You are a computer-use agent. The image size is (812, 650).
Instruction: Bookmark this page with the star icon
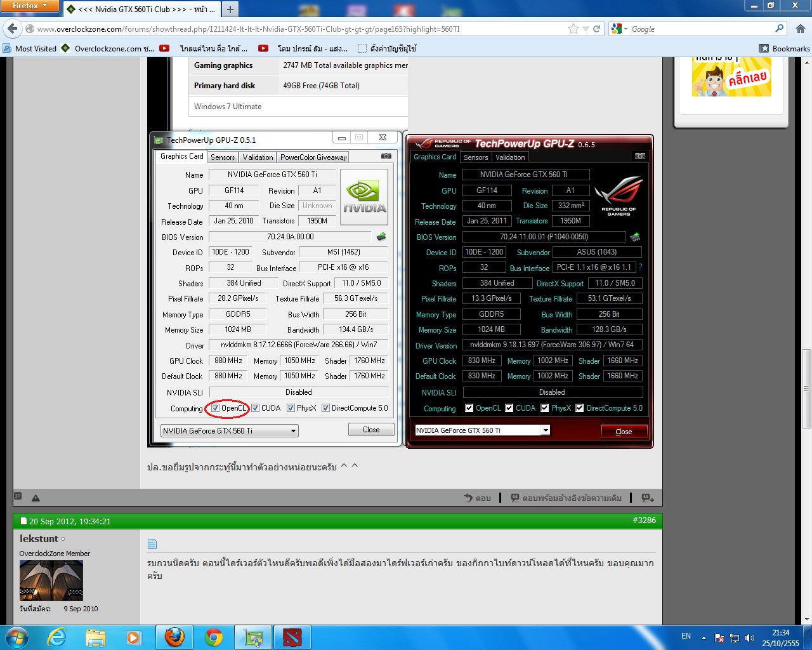(x=573, y=29)
